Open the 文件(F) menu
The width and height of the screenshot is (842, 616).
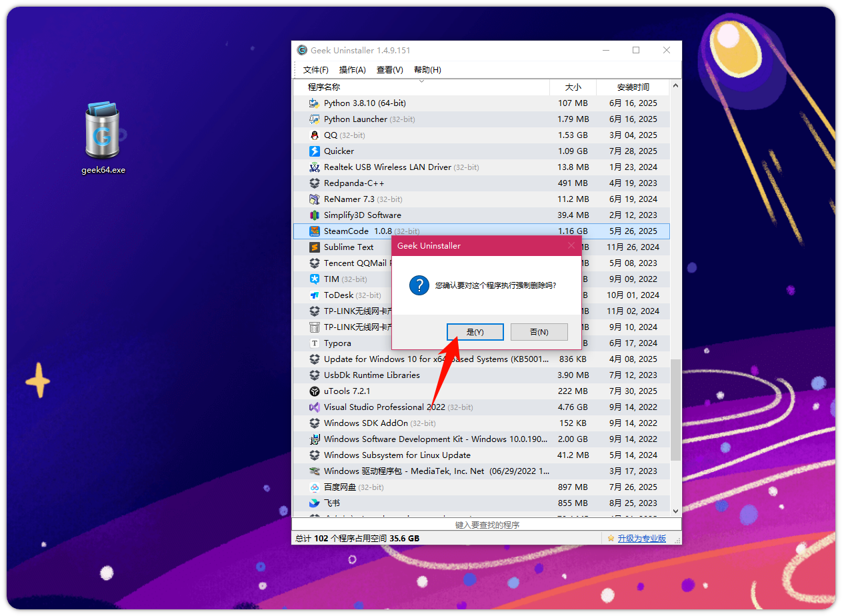(315, 70)
